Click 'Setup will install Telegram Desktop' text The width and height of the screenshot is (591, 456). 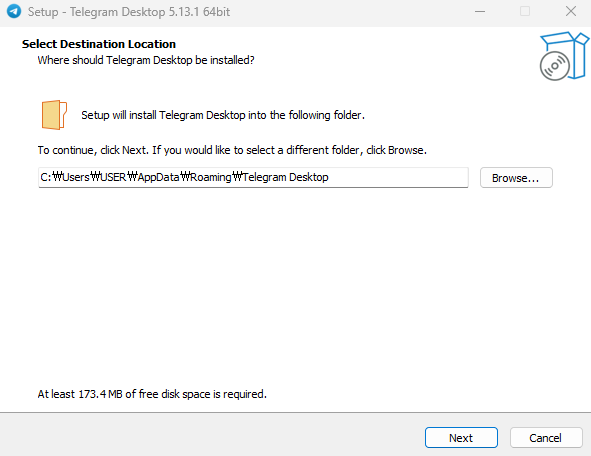[223, 115]
